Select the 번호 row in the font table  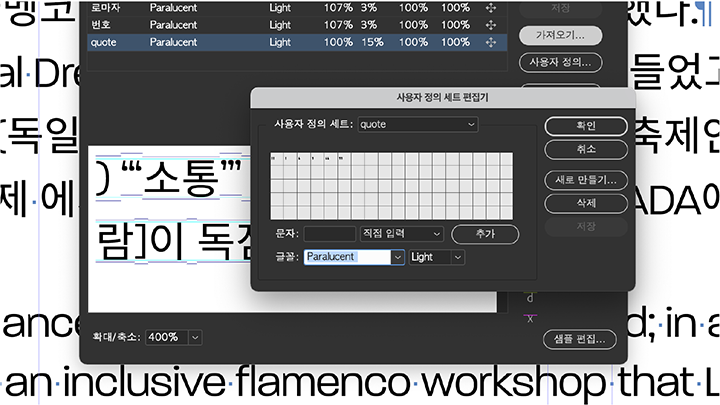coord(297,25)
